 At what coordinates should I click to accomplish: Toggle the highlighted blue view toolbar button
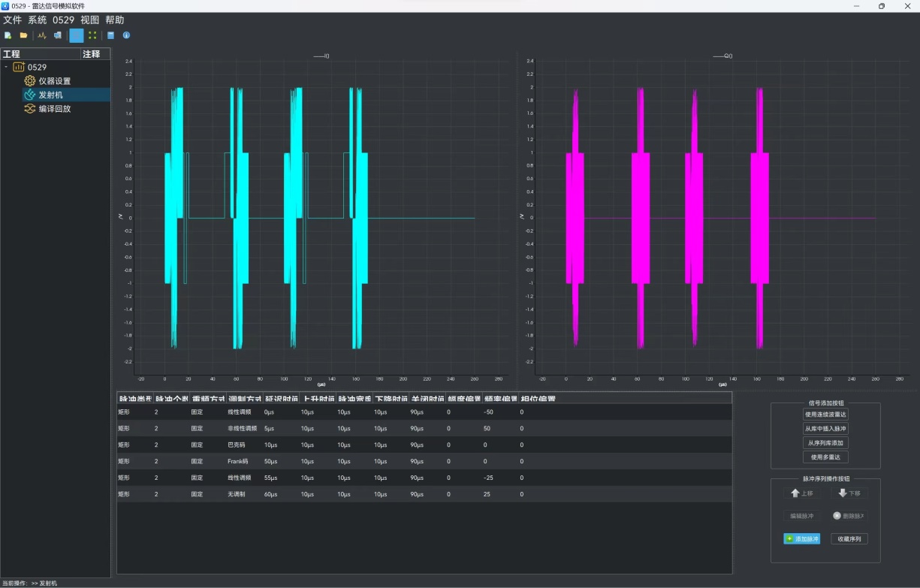(77, 35)
